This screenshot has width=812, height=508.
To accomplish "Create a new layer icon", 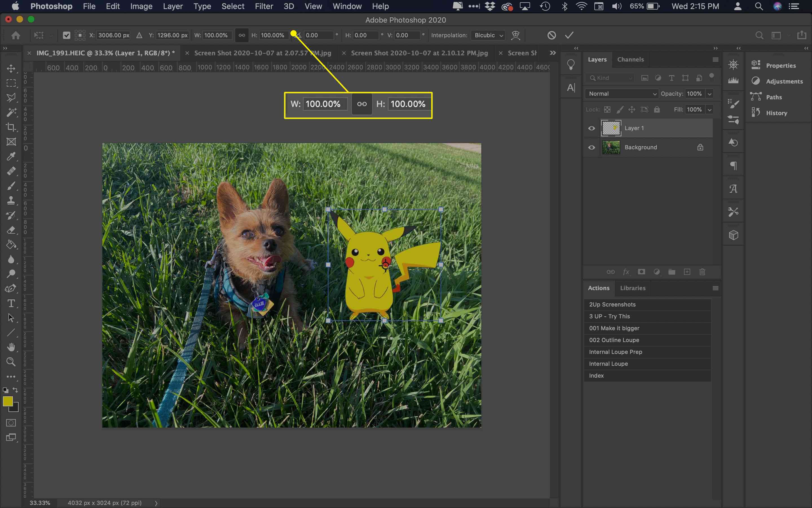I will coord(687,272).
